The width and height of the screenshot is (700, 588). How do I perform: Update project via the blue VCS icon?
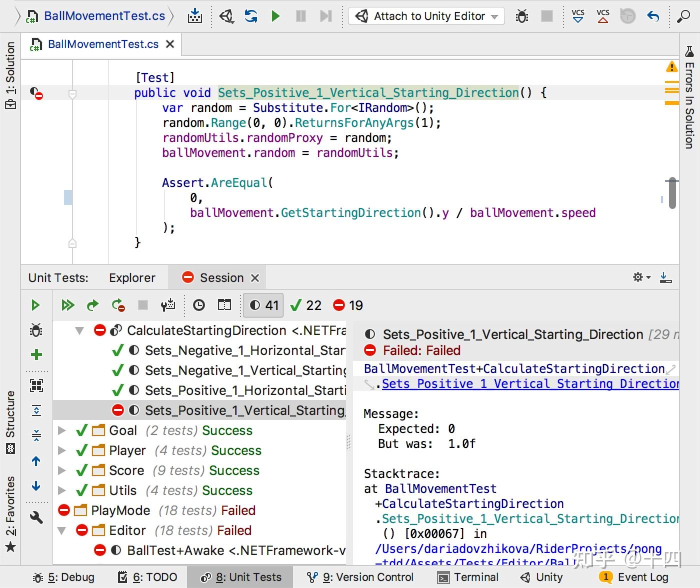coord(577,15)
